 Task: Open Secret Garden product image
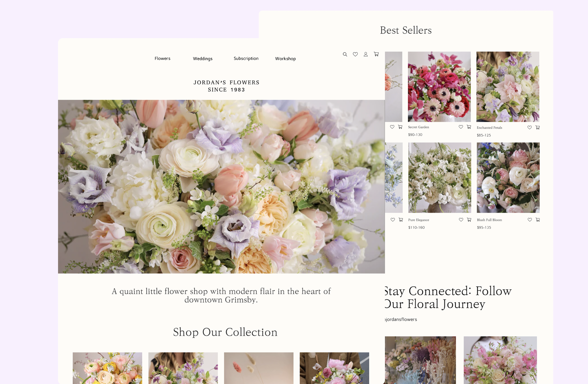click(439, 86)
